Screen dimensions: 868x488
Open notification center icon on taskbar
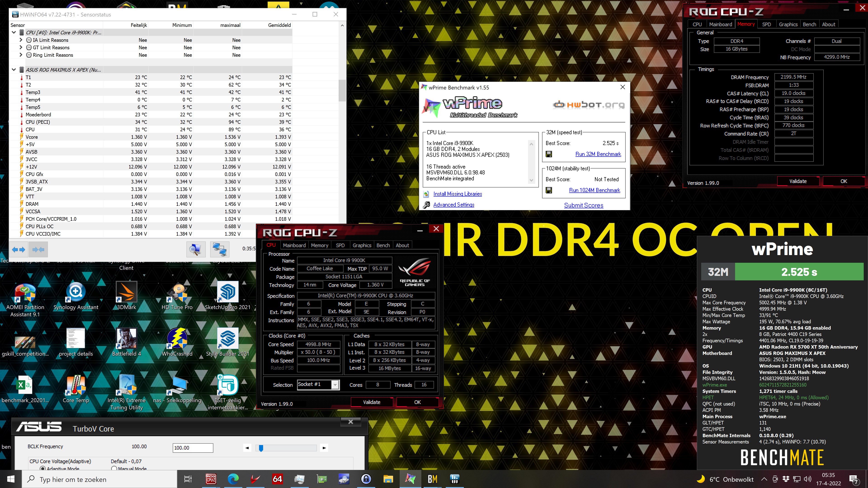tap(854, 479)
